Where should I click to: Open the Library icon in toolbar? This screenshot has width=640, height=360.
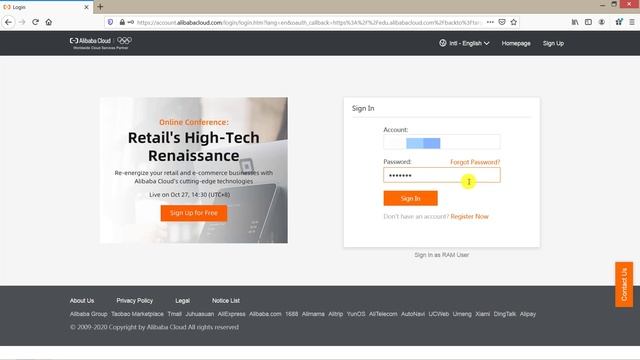tap(575, 22)
